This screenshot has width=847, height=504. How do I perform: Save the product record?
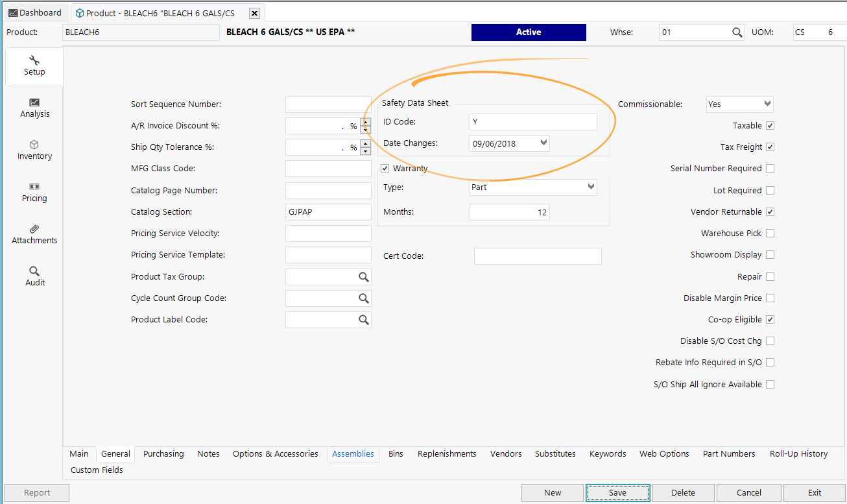[617, 493]
